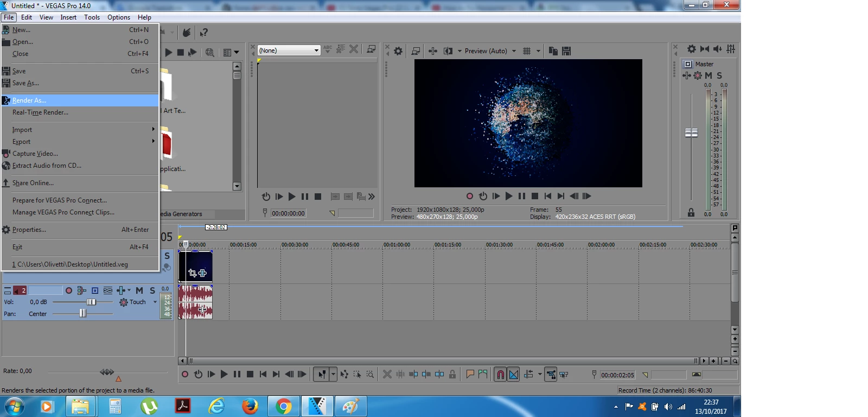Click preview on external monitor icon
Image resolution: width=868 pixels, height=417 pixels.
pyautogui.click(x=416, y=51)
